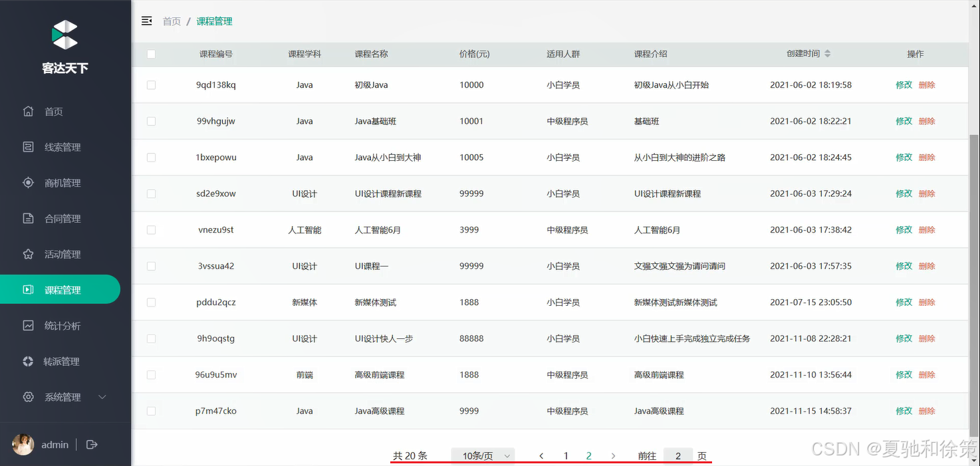This screenshot has height=466, width=980.
Task: Click the admin avatar picture
Action: click(23, 445)
